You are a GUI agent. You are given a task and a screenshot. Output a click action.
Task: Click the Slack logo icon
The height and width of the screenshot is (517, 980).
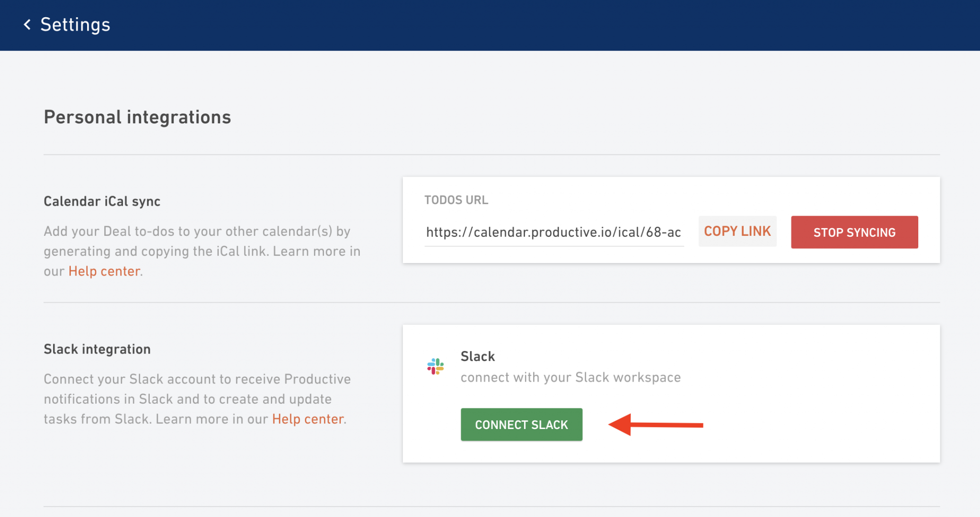(435, 366)
